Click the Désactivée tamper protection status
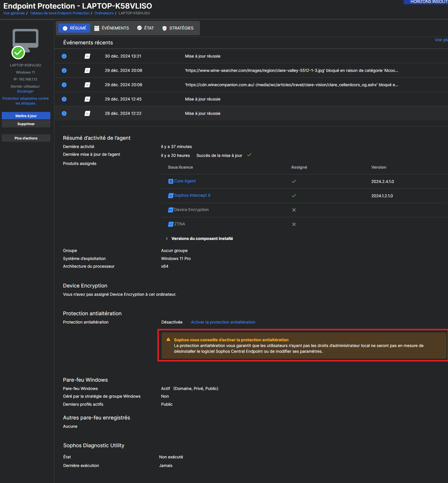This screenshot has width=448, height=483. point(172,322)
